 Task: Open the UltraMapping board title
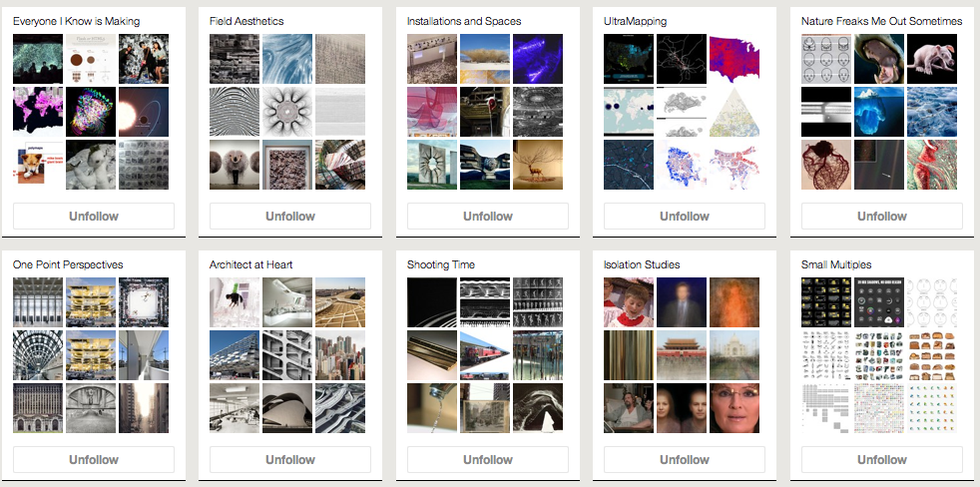[x=635, y=21]
